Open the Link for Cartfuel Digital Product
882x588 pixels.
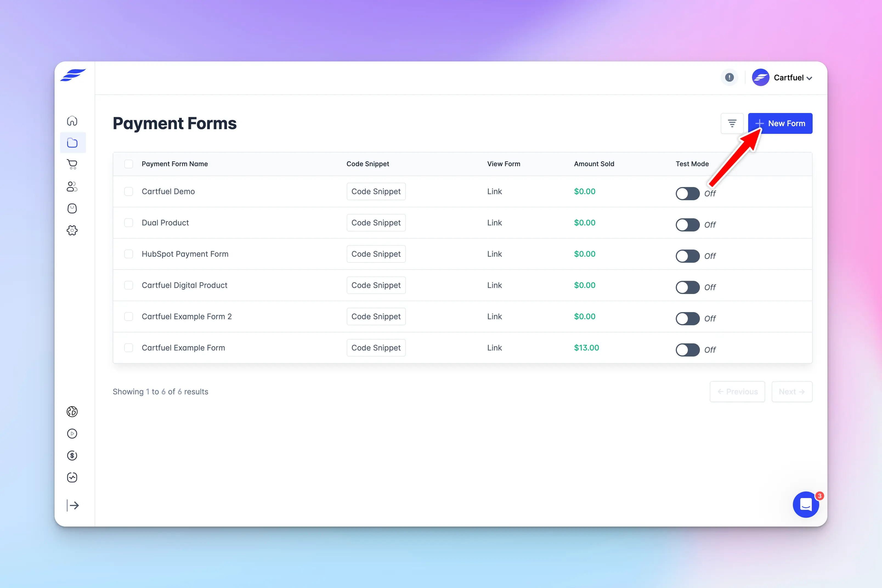tap(494, 285)
